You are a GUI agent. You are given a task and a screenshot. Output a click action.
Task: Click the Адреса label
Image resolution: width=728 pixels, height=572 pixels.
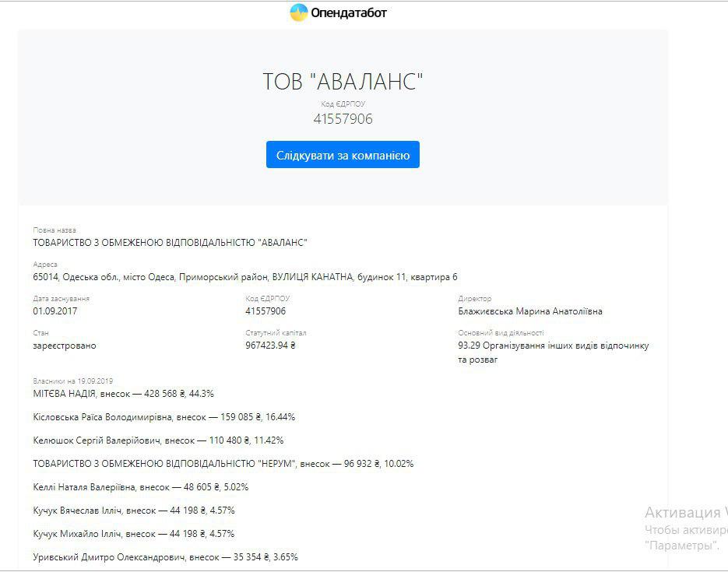(45, 265)
